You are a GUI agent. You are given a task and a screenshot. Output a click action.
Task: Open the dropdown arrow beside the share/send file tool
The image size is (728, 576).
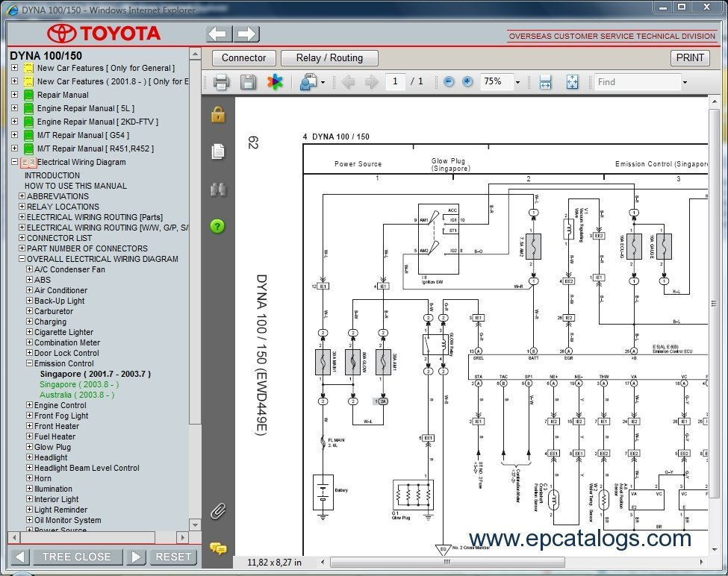(x=323, y=83)
